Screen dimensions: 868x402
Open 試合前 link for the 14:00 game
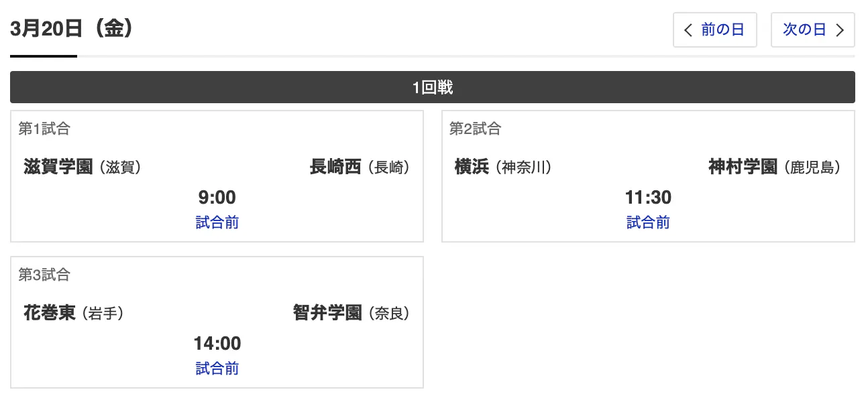217,368
